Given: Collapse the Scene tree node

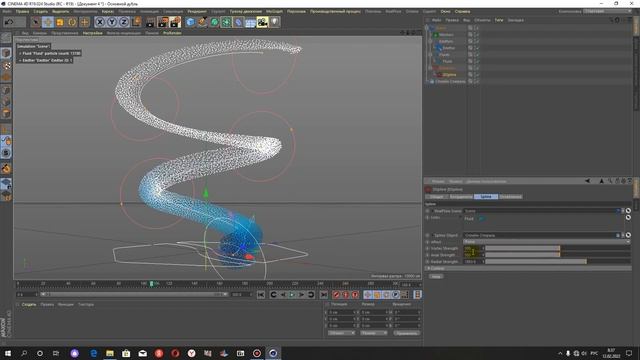Looking at the screenshot, I should (427, 28).
